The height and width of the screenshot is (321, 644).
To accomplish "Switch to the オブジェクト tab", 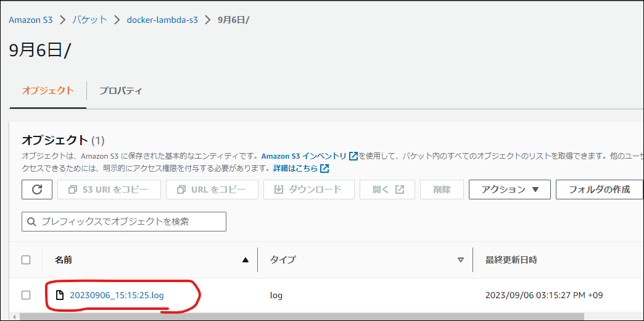I will (x=47, y=91).
